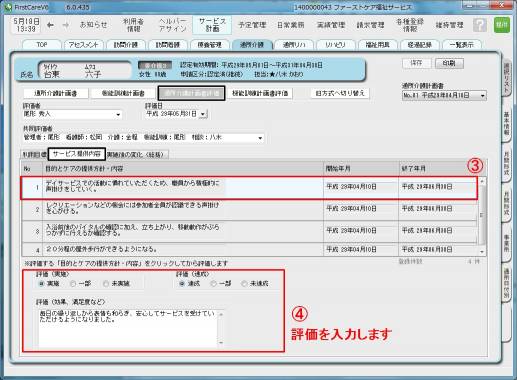This screenshot has height=380, width=517.
Task: Open the 事業所 side tab
Action: point(506,243)
